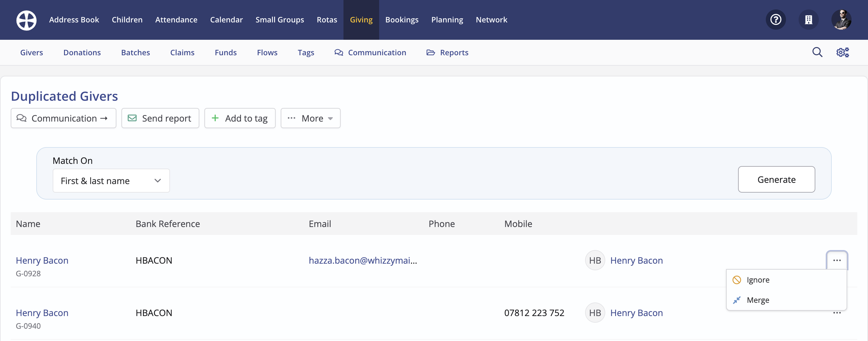
Task: Open linked contact Henry Bacon in G-0928 row
Action: [636, 260]
